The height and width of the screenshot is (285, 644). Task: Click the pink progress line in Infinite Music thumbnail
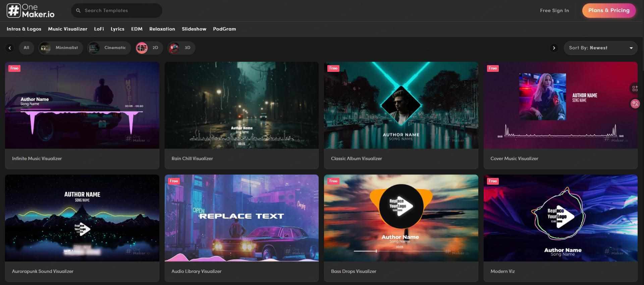coord(35,109)
